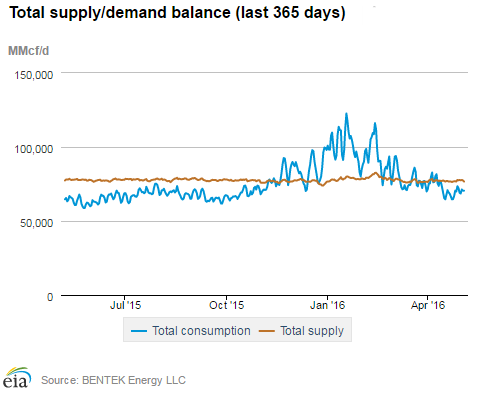The image size is (477, 393).
Task: Click the MMcf/d axis unit label
Action: [28, 51]
